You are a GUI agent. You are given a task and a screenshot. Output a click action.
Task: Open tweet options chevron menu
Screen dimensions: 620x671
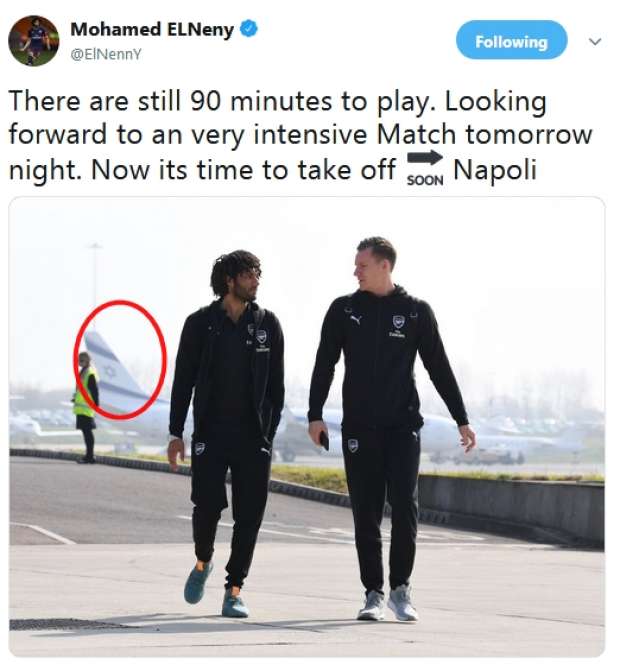coord(595,42)
